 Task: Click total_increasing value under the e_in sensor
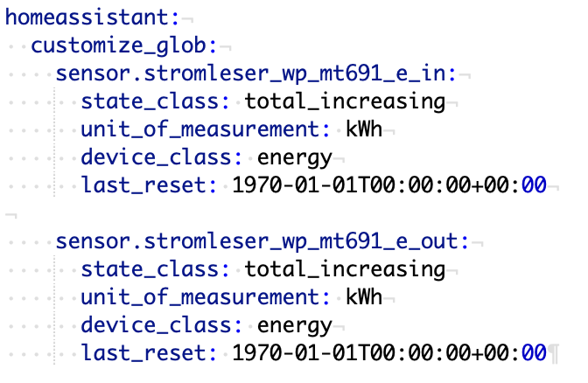345,101
